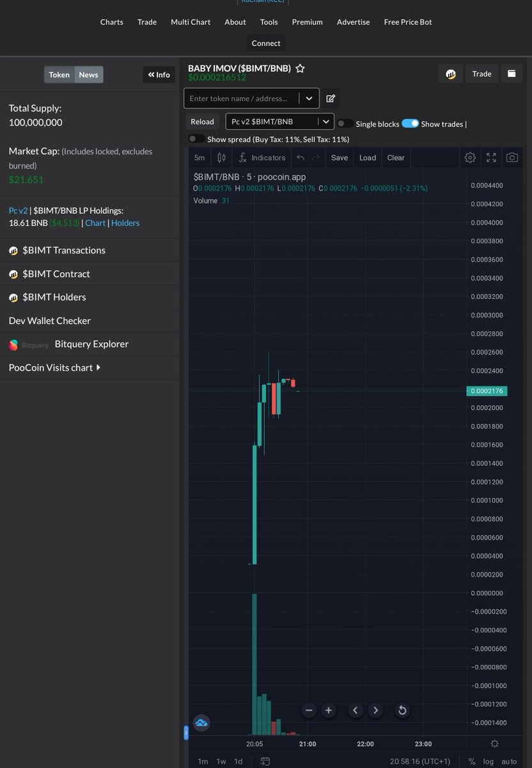The image size is (532, 768).
Task: Open candlestick chart style selector
Action: (x=222, y=157)
